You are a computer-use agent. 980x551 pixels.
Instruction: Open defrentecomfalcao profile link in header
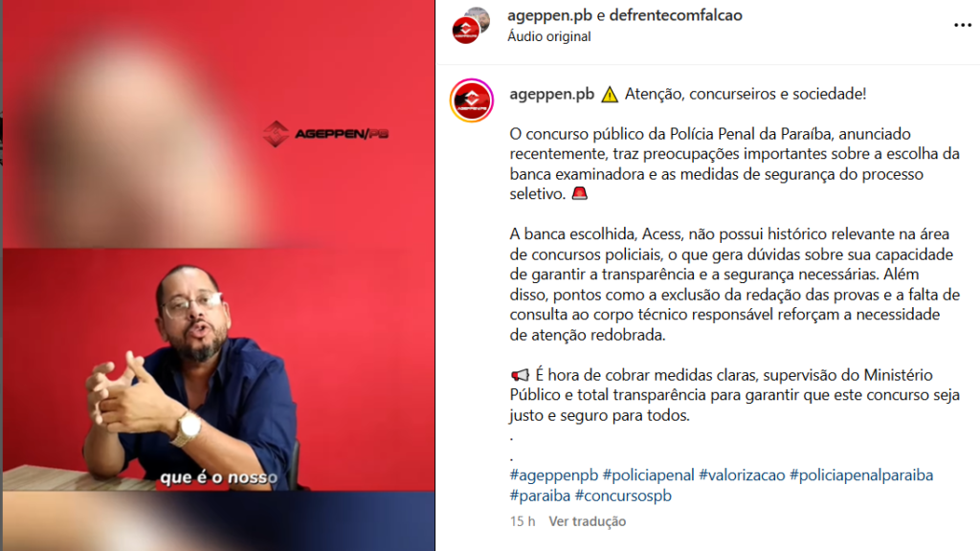pyautogui.click(x=676, y=15)
